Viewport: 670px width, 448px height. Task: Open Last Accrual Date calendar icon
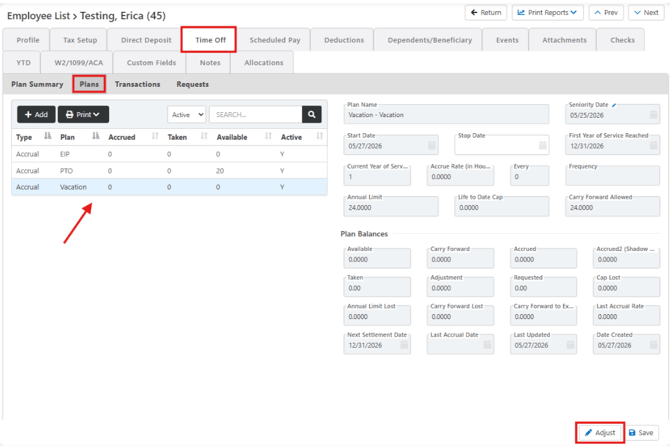coord(487,345)
